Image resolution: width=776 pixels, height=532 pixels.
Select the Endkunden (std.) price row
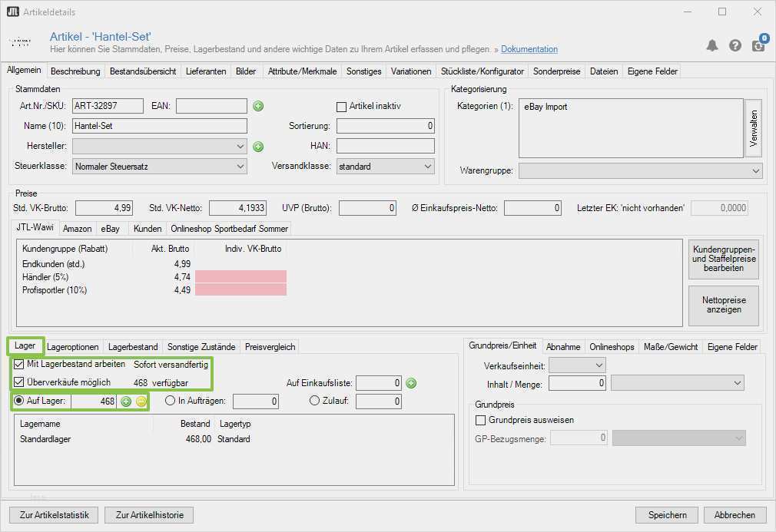click(x=154, y=264)
